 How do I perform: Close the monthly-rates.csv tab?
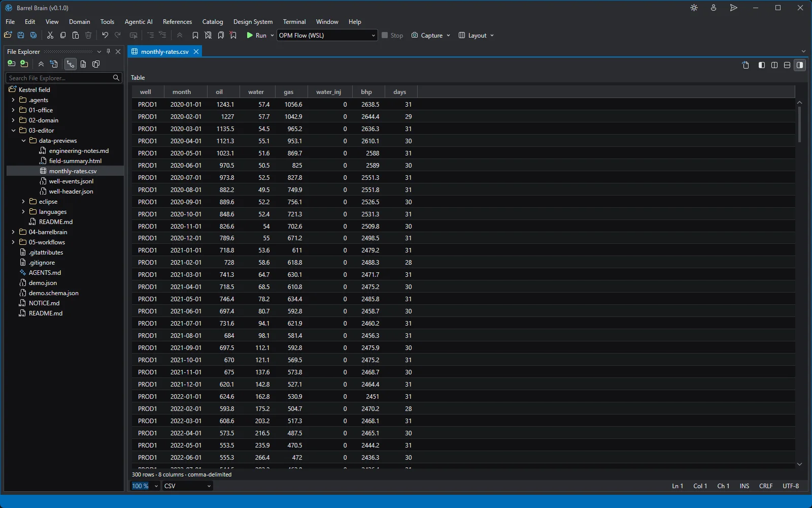coord(196,52)
